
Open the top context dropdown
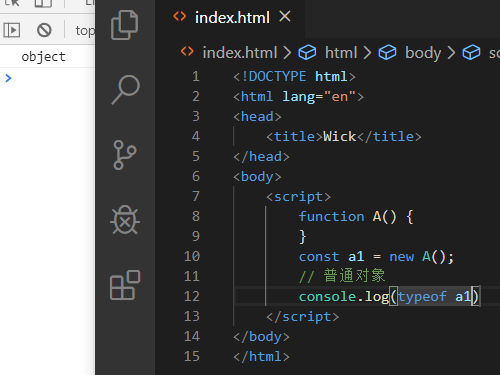tap(85, 31)
